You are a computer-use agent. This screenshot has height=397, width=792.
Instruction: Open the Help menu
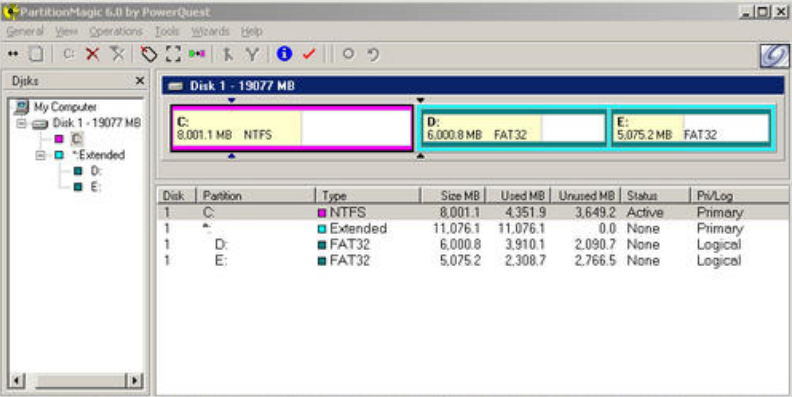(x=251, y=31)
